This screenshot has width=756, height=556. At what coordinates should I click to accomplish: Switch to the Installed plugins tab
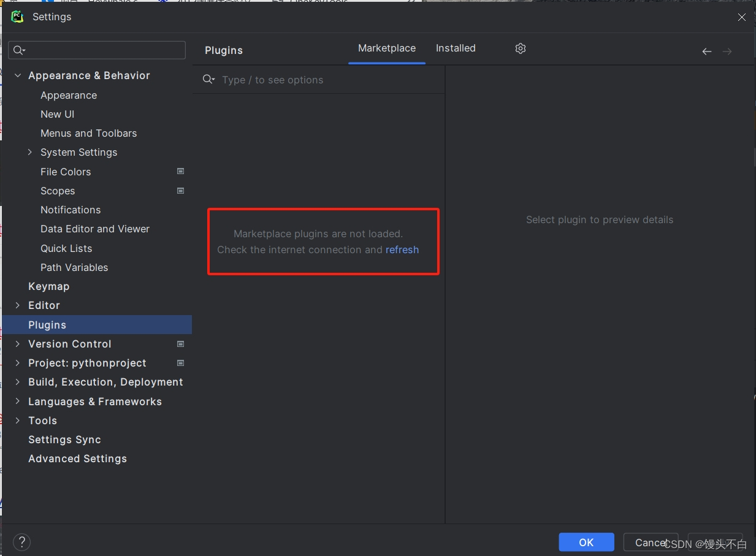coord(456,48)
